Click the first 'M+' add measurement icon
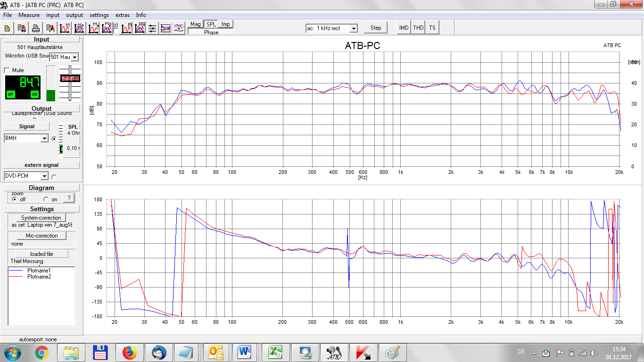The width and height of the screenshot is (644, 362). click(79, 28)
